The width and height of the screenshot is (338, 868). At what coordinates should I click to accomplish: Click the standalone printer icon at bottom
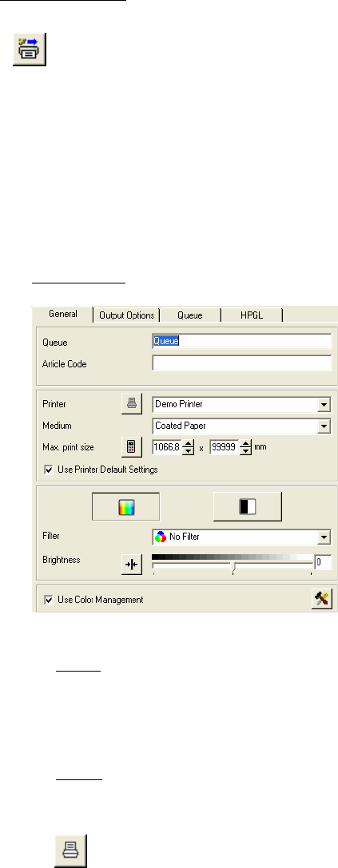tap(70, 850)
